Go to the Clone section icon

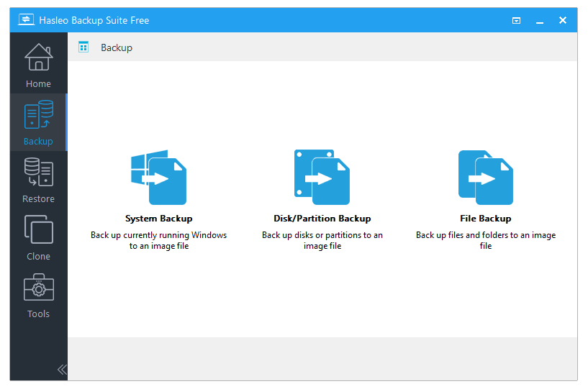pos(38,229)
